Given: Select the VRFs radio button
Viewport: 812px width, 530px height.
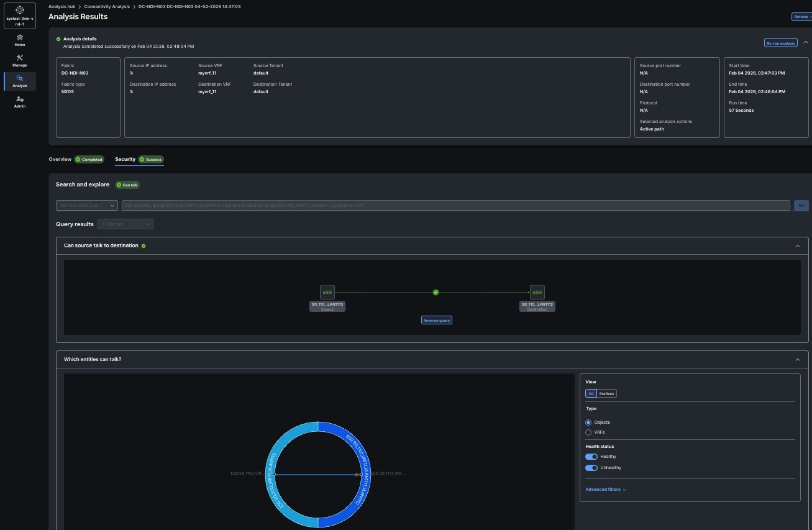Looking at the screenshot, I should tap(588, 432).
